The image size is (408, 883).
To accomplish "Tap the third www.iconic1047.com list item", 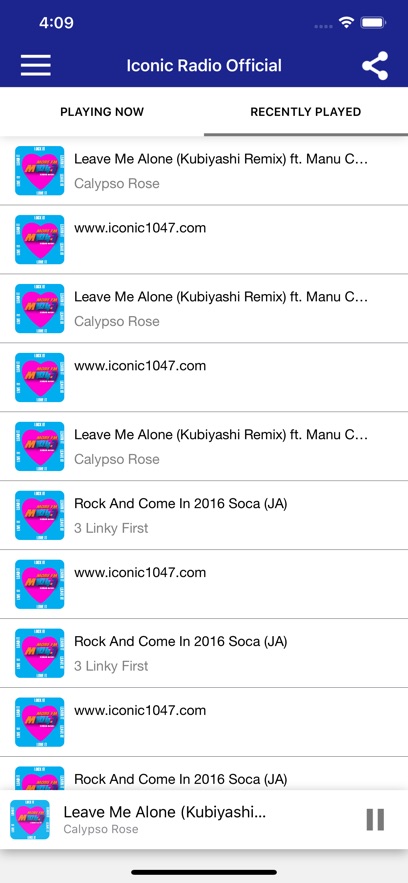I will (204, 585).
